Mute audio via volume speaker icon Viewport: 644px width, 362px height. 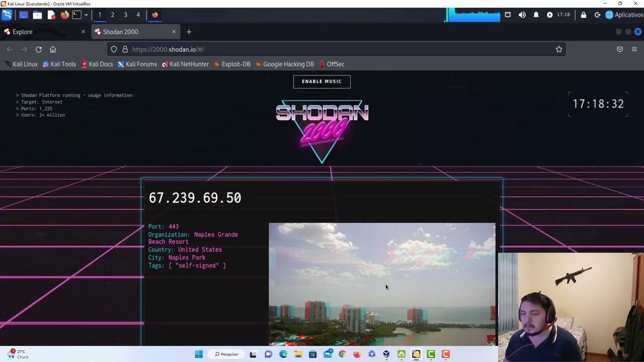522,15
